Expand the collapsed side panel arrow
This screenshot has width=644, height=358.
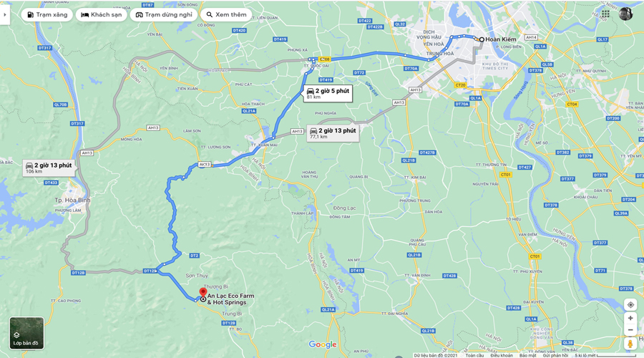tap(4, 15)
